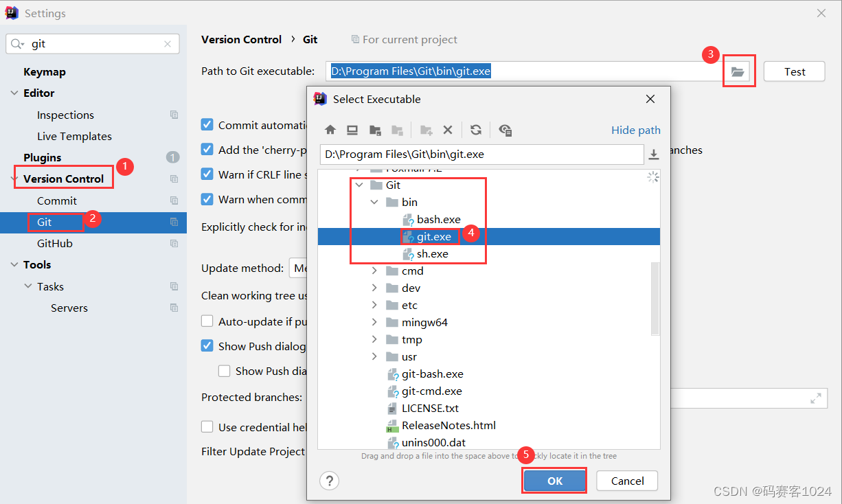Open Live Templates settings page
The image size is (842, 504).
pyautogui.click(x=74, y=136)
